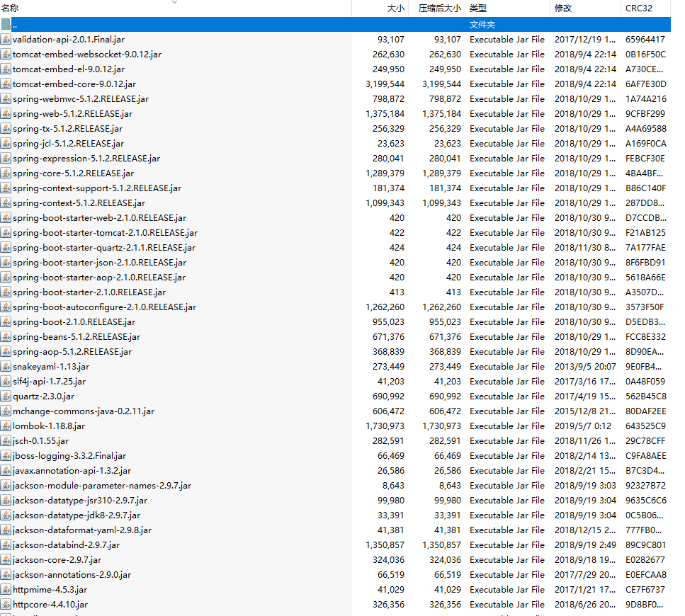Click the size value 1,730,973 in the 大小 column
Screen dimensions: 685x616
tap(385, 426)
